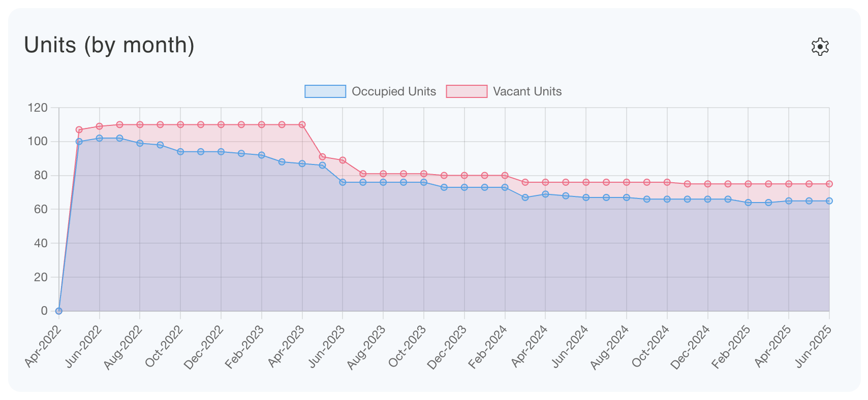The image size is (868, 400).
Task: Click the Occupied Units point at Oct-2022
Action: pos(180,152)
